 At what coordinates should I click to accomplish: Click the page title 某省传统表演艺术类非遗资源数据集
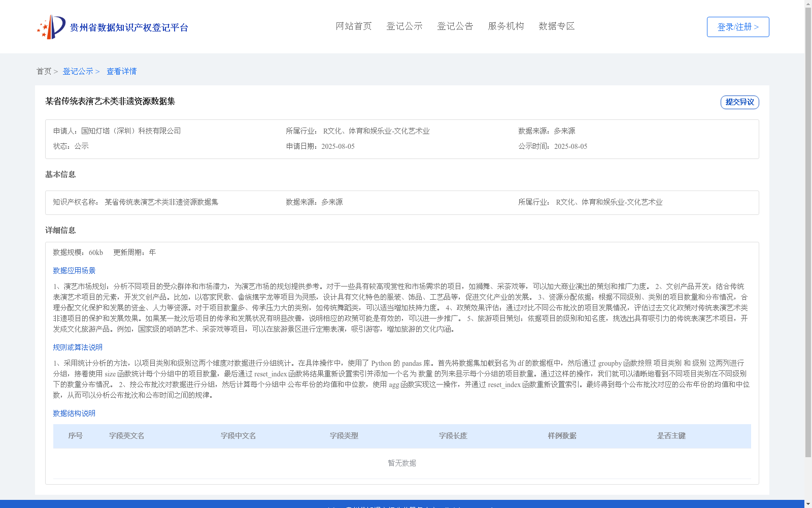tap(110, 101)
